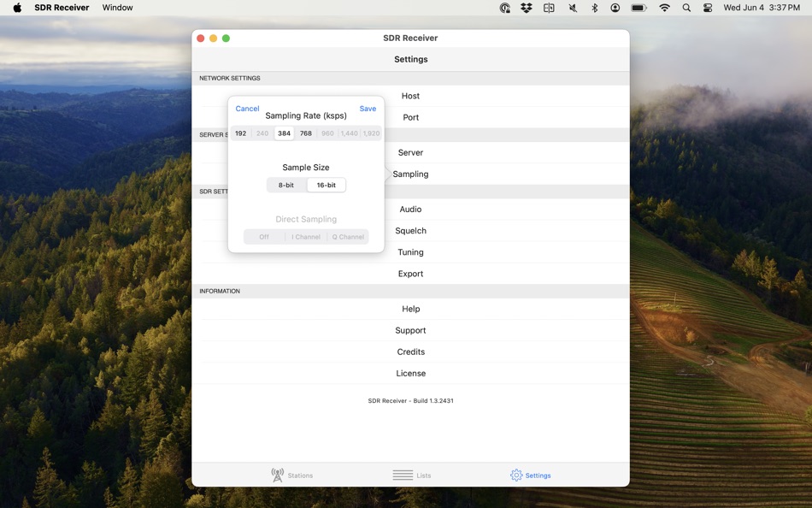Set Direct Sampling to Q Channel
The height and width of the screenshot is (508, 812).
(348, 237)
